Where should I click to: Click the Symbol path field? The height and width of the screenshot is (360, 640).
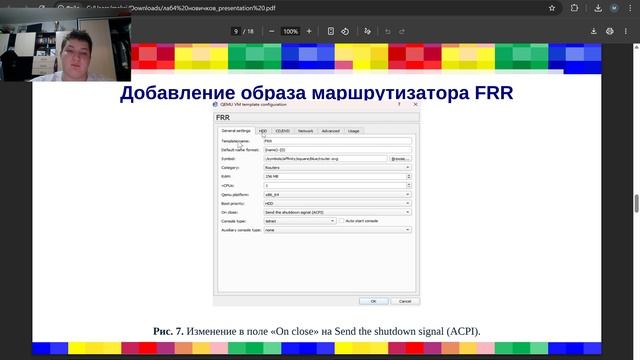point(325,158)
